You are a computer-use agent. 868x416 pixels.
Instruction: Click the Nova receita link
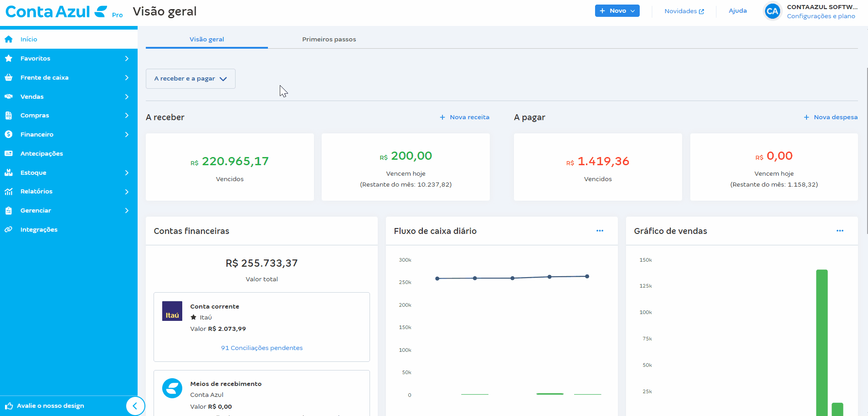pyautogui.click(x=465, y=117)
